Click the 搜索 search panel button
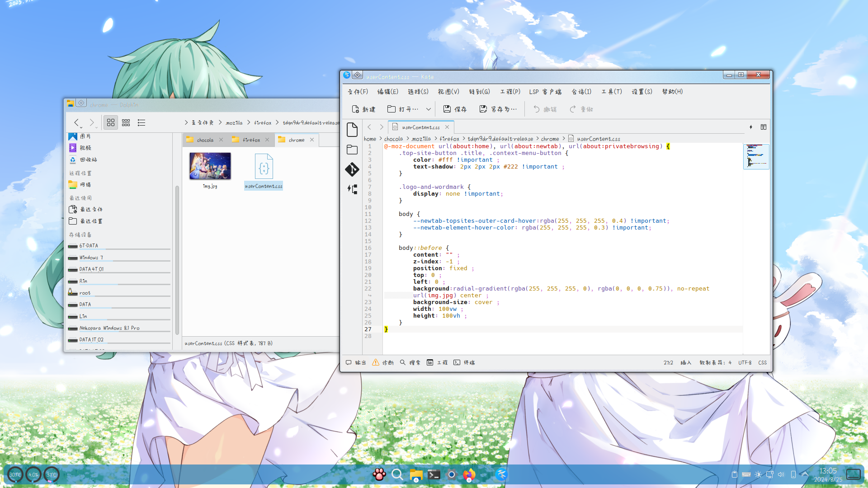The height and width of the screenshot is (488, 868). [x=410, y=362]
